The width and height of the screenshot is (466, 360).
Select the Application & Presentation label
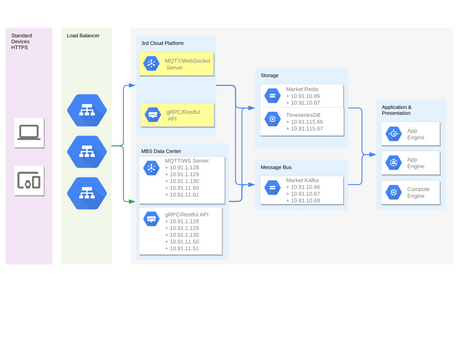[x=396, y=110]
